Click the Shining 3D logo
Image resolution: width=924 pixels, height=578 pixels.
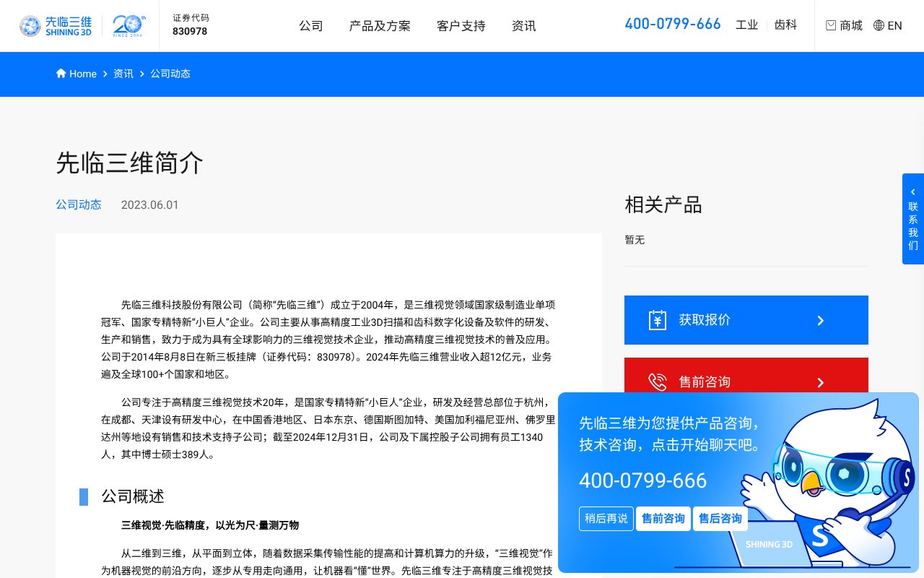[56, 25]
